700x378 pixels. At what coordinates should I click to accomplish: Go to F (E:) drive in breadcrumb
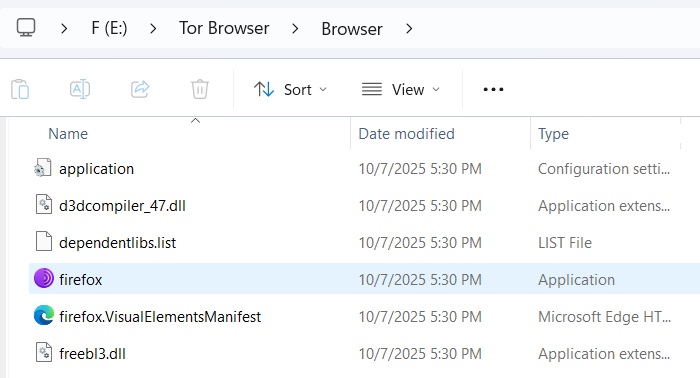pos(109,28)
